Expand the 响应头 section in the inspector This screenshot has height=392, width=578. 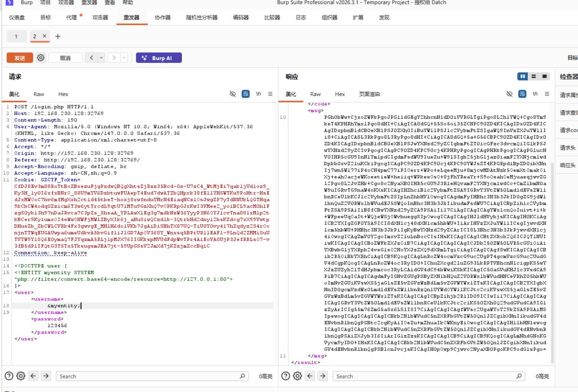568,165
